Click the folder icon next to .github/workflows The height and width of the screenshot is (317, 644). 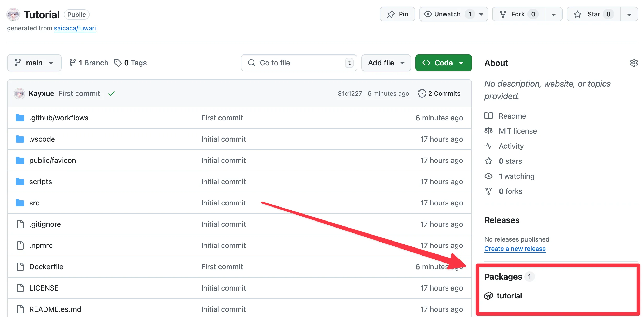click(20, 118)
